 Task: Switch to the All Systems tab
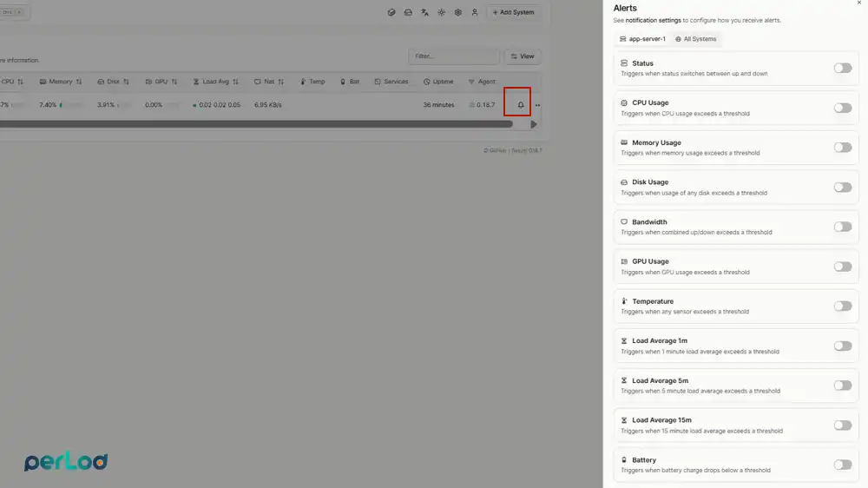696,39
